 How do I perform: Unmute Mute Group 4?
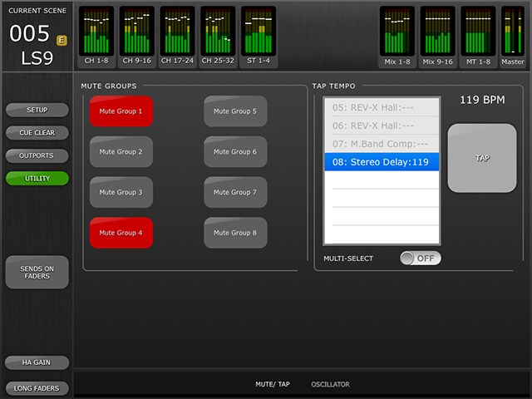[x=121, y=234]
